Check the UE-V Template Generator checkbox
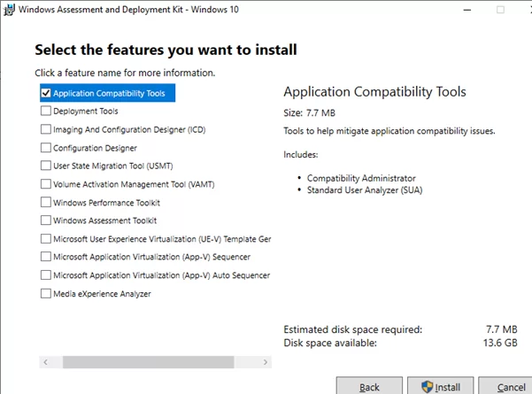This screenshot has height=394, width=532. point(46,238)
